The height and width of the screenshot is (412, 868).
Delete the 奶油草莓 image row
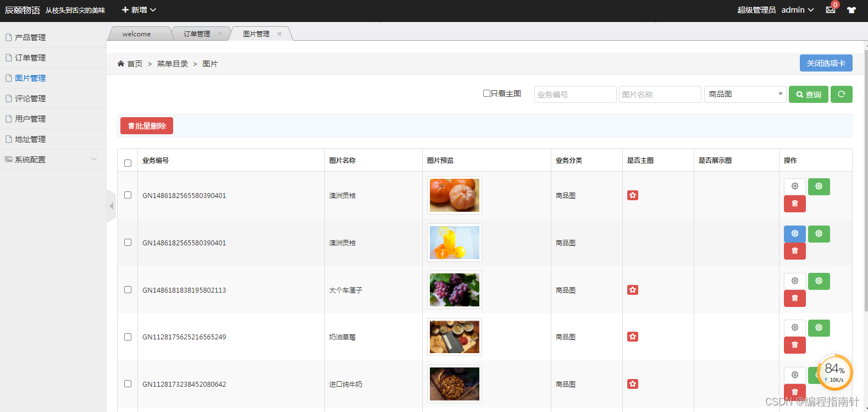pos(795,345)
